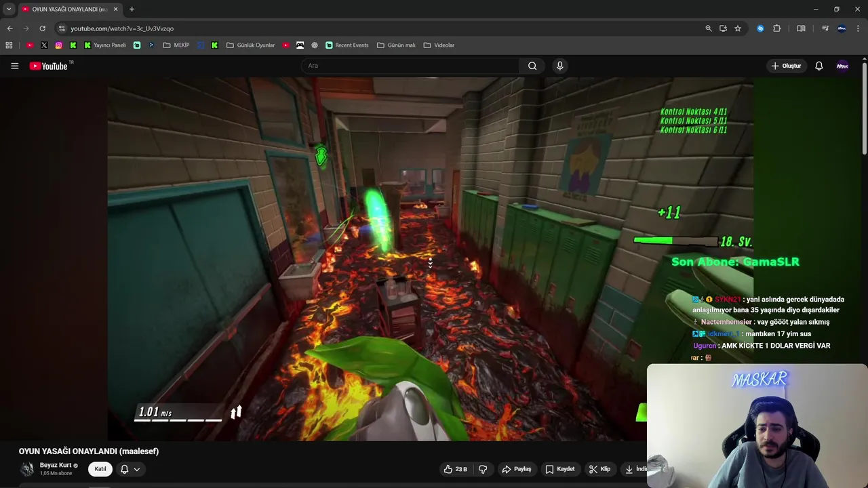Close the OYUN YASAĞI ONAYLANDI tab
Viewport: 868px width, 488px height.
pos(115,9)
